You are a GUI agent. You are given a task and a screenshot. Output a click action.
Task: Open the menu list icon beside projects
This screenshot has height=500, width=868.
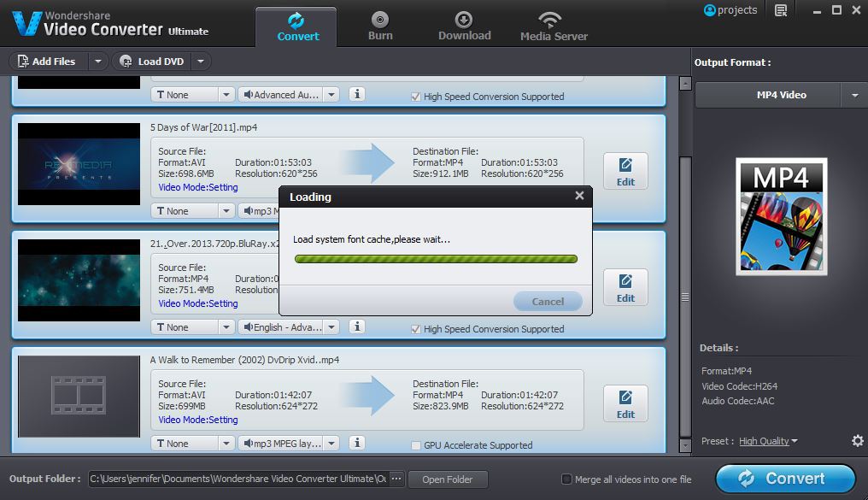point(781,10)
